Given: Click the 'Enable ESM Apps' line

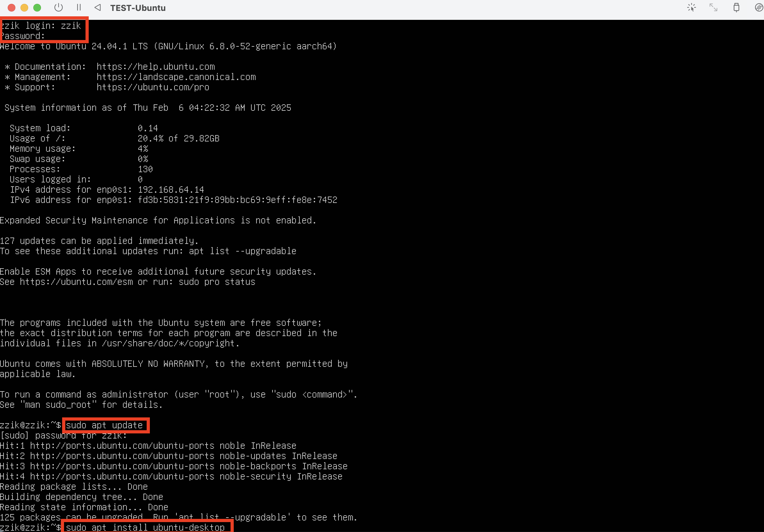Looking at the screenshot, I should [x=158, y=271].
